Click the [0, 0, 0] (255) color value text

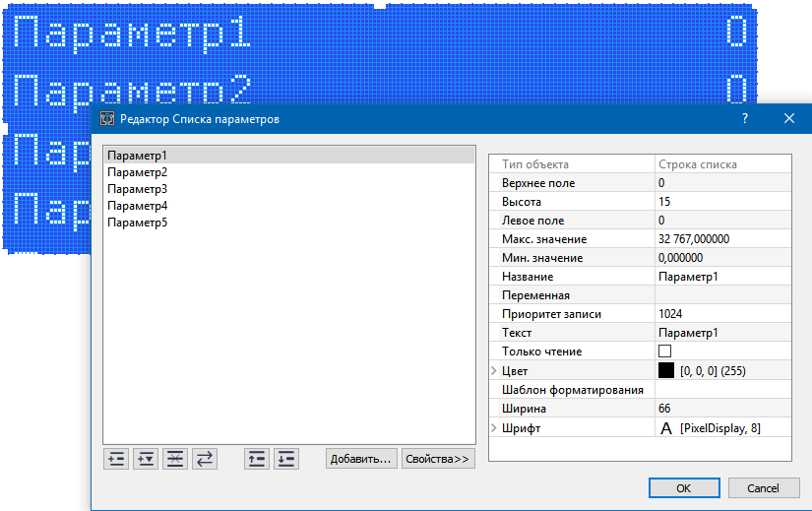click(x=713, y=370)
